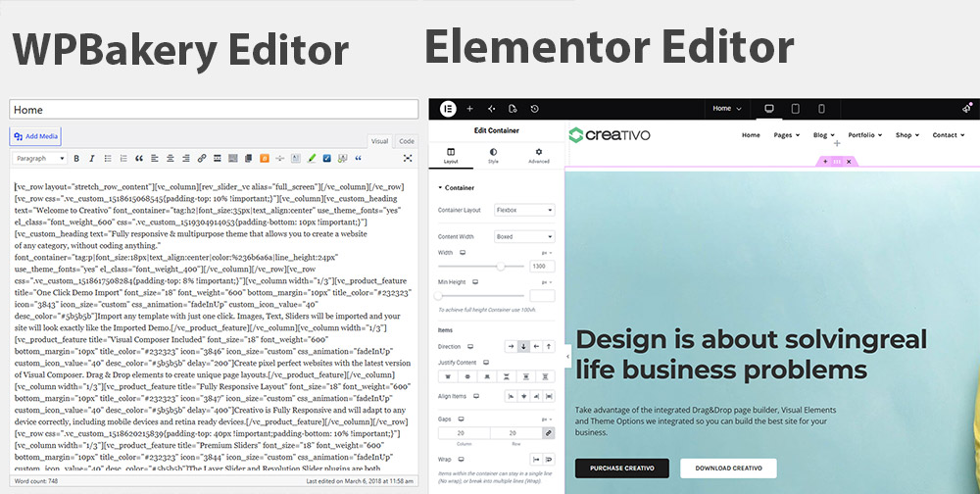Click the DOWNLOAD CREATIVO button

(x=728, y=469)
